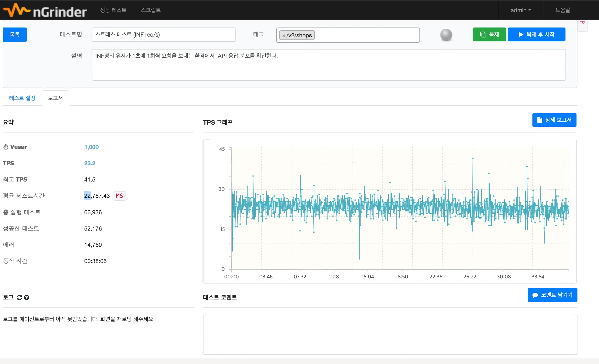Open the admin user dropdown
The image size is (599, 364).
520,10
